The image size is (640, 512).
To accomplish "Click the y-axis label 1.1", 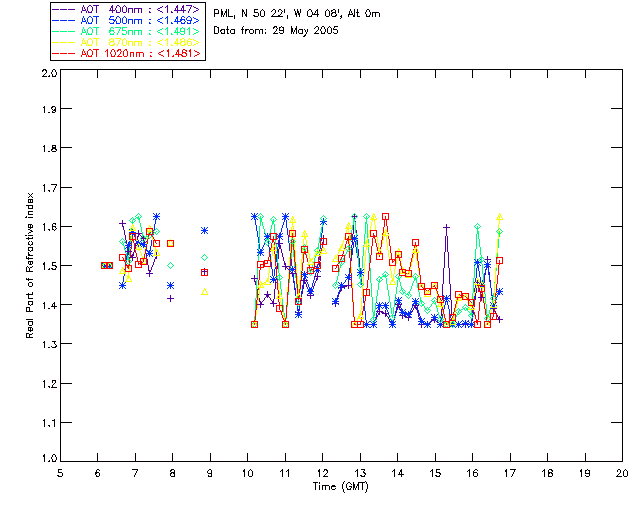I will 49,423.
